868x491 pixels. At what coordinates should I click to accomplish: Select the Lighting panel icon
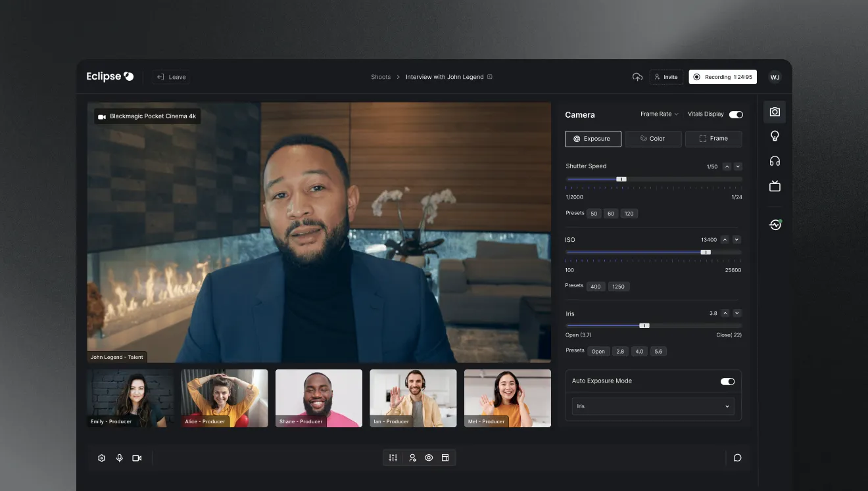pos(775,135)
